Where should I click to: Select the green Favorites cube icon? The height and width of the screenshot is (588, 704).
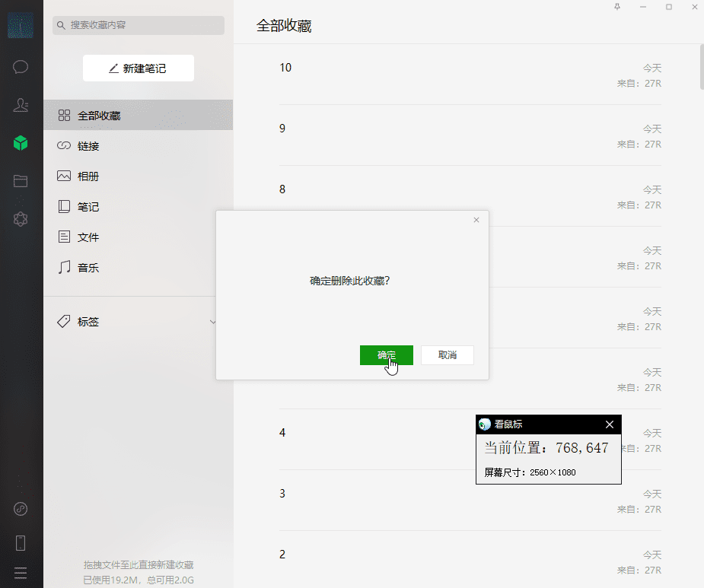click(x=21, y=143)
